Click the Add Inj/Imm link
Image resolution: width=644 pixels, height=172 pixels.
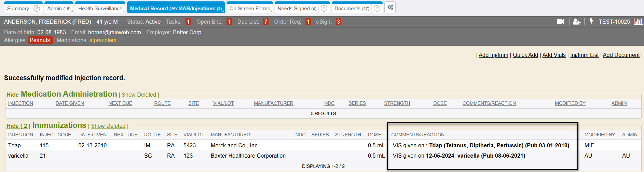(493, 55)
